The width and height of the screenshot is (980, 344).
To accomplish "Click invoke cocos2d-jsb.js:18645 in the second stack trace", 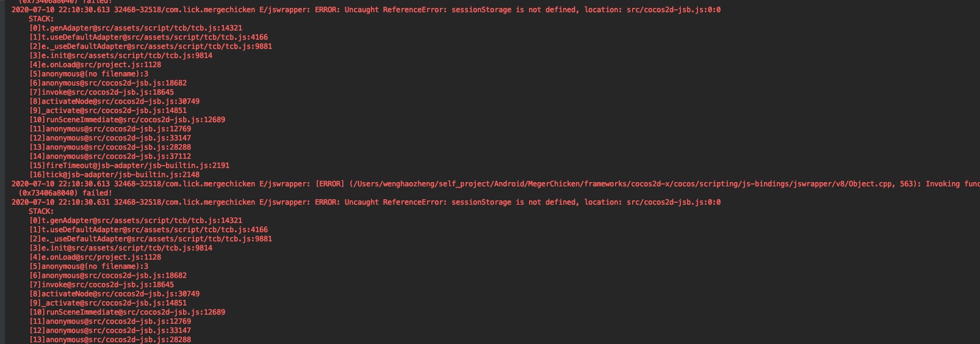I will (101, 285).
